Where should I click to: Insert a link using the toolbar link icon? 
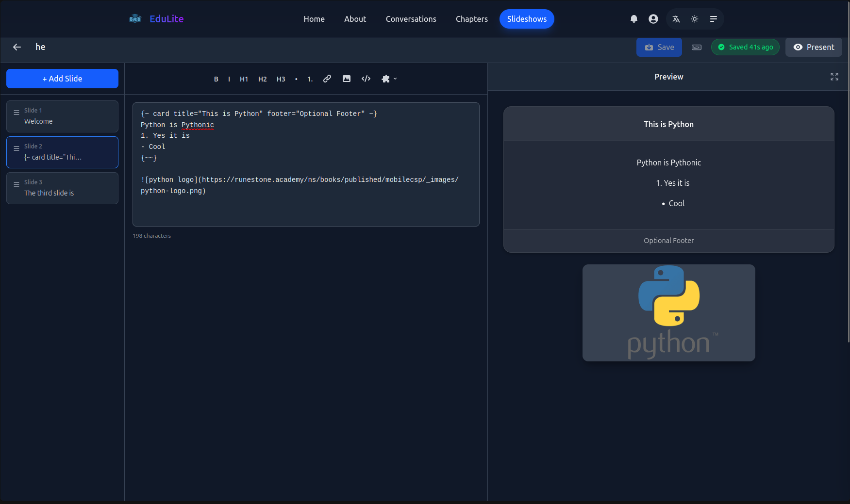coord(327,79)
